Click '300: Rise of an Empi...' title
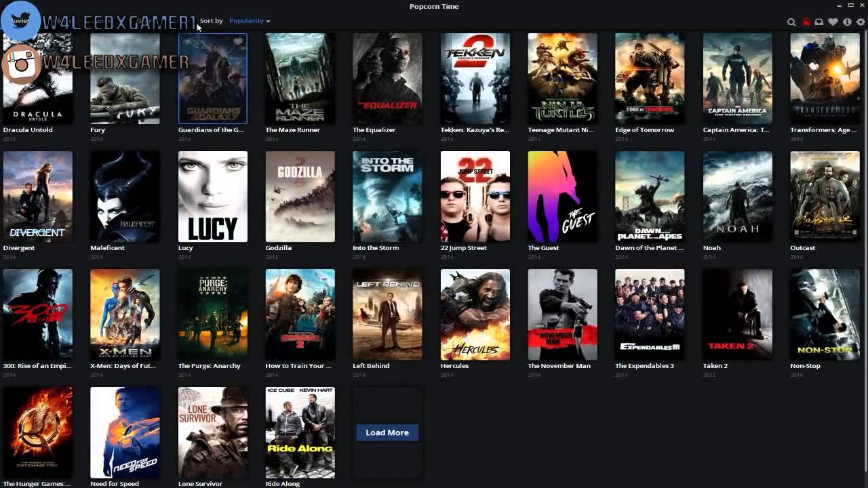Screen dimensions: 868x488 [37, 365]
